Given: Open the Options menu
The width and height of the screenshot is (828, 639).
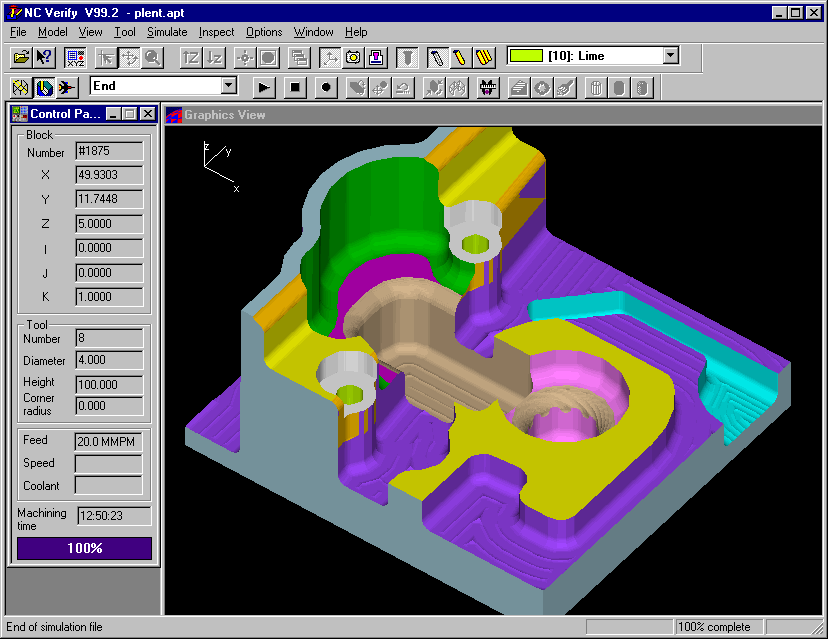Looking at the screenshot, I should coord(264,32).
